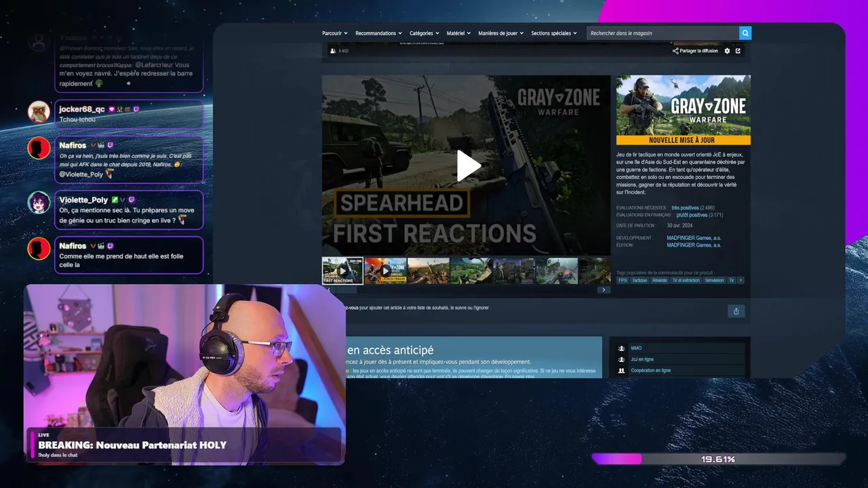
Task: Pop out the broadcast with the external icon
Action: [738, 51]
